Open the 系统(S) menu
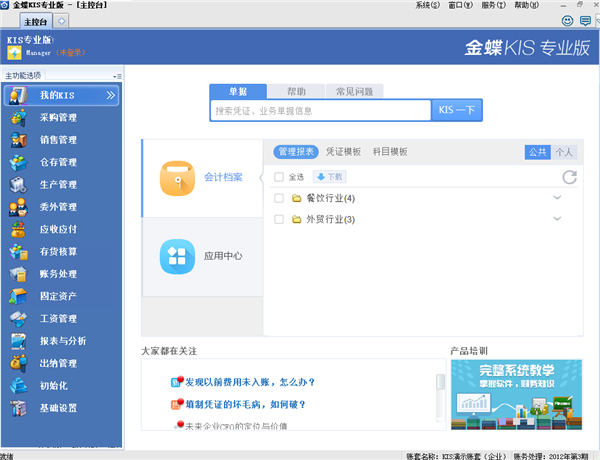The width and height of the screenshot is (600, 460). pos(426,5)
